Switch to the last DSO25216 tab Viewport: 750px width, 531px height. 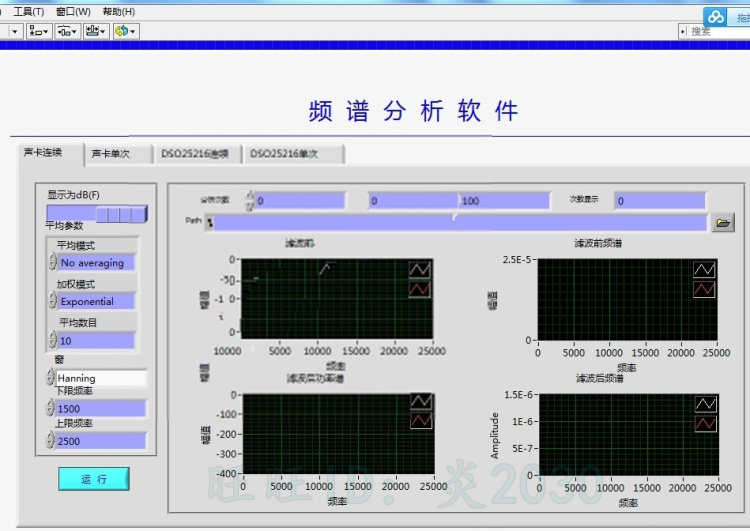tap(294, 154)
